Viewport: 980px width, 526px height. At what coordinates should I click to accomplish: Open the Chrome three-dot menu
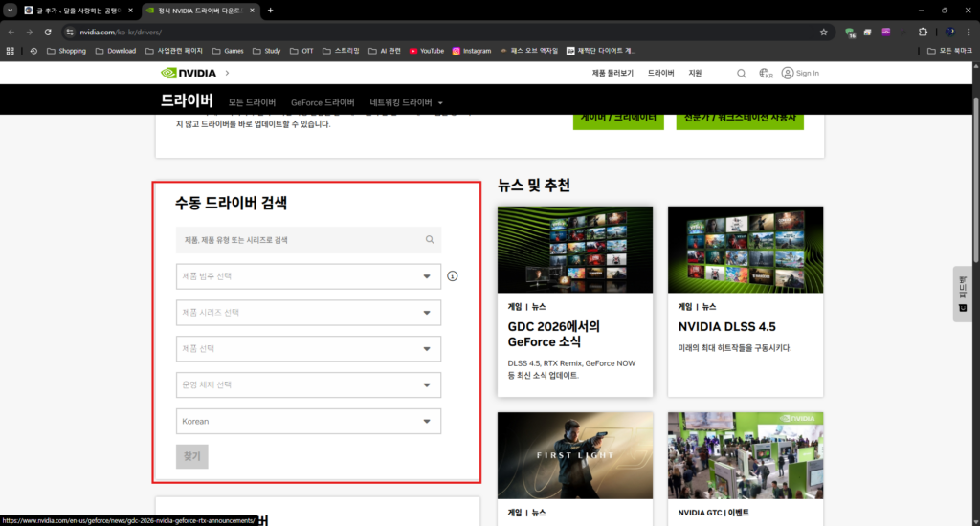[x=969, y=32]
